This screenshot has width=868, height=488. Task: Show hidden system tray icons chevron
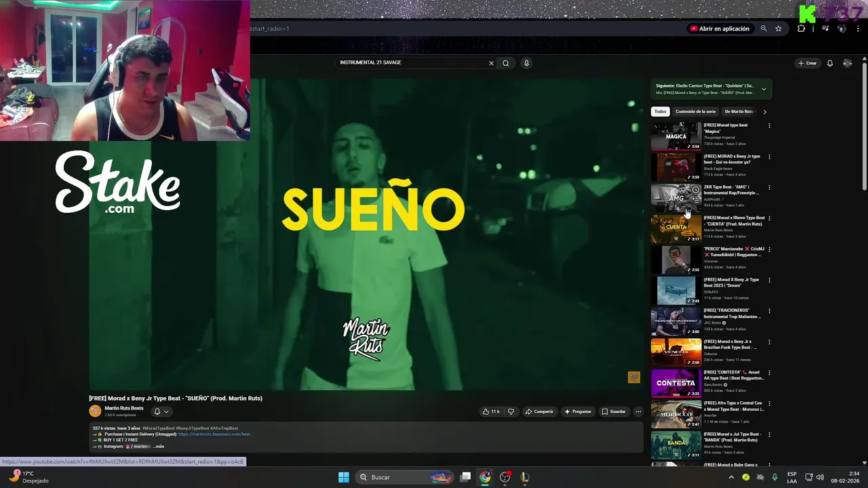[731, 477]
